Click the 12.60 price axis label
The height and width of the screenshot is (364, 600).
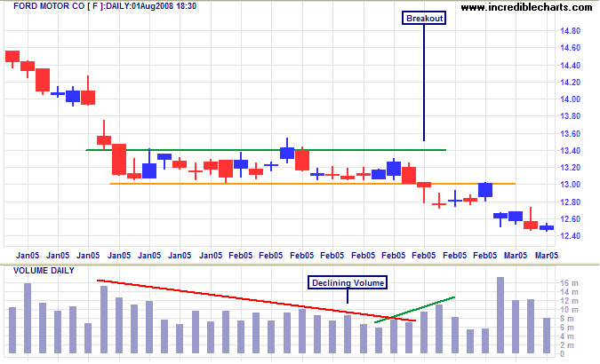(570, 219)
